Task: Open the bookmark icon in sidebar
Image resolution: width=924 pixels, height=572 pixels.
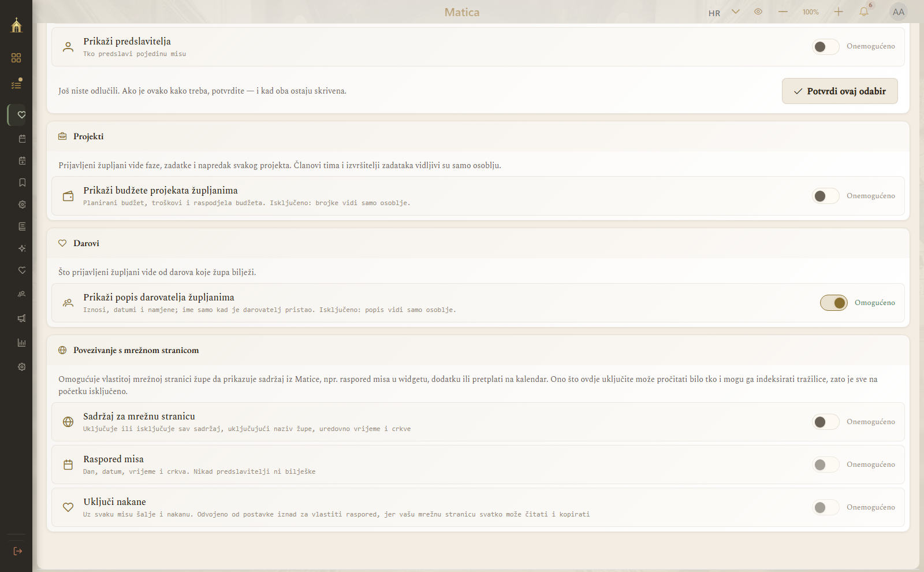Action: [22, 183]
